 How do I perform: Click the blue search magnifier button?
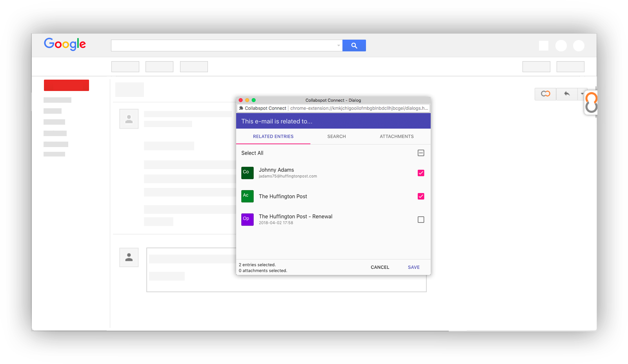(x=354, y=45)
